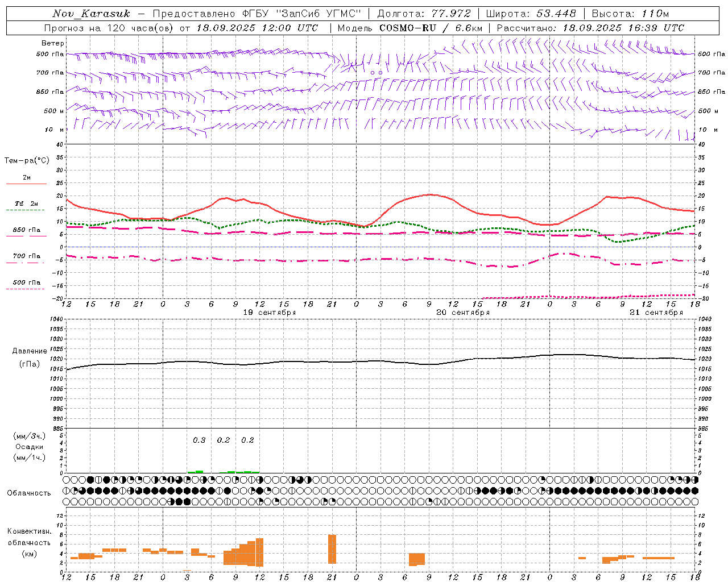Click the "(мм/1ч.)" precipitation unit label
This screenshot has width=728, height=582.
pyautogui.click(x=30, y=458)
